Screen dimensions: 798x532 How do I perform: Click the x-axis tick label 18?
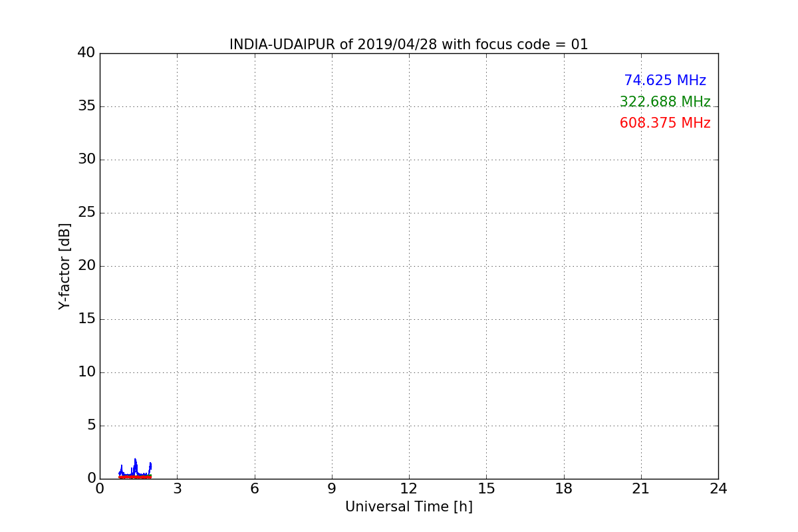tap(563, 489)
